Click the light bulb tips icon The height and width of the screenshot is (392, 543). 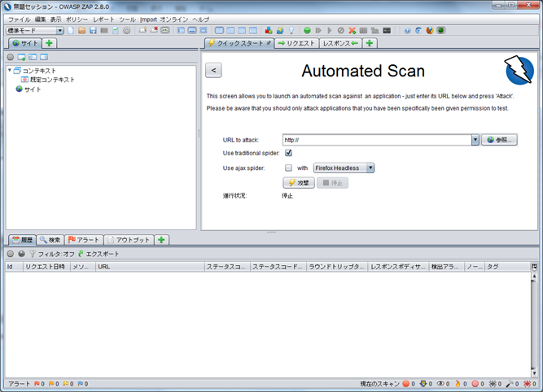point(291,30)
